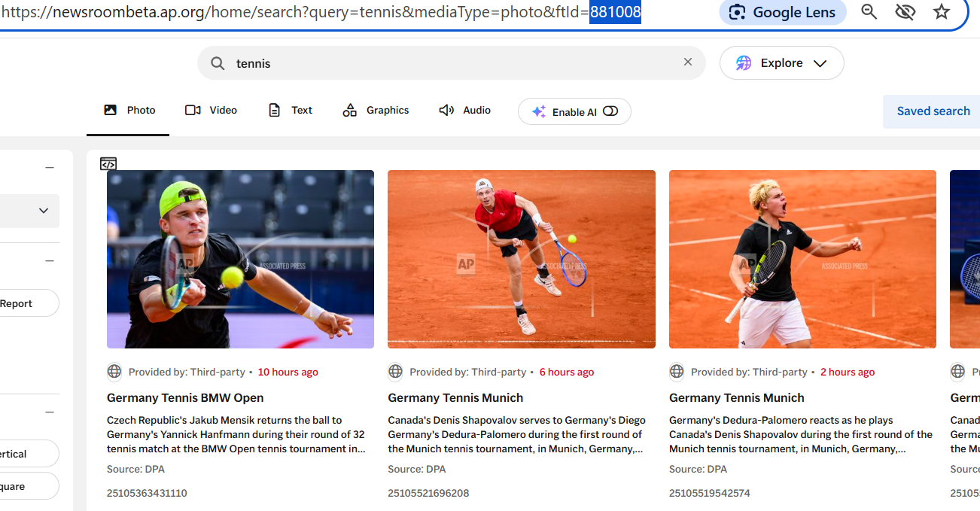Expand the sidebar filter dropdown chevron
The height and width of the screenshot is (511, 980).
(44, 211)
